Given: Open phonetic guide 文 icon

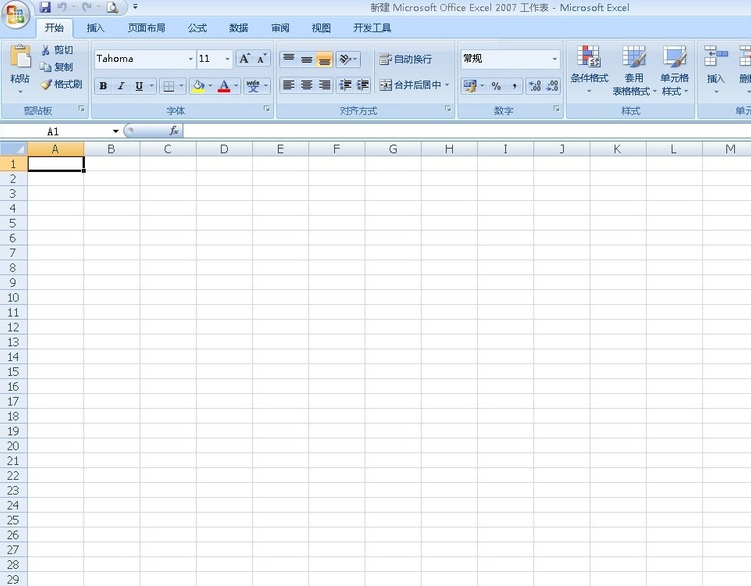Looking at the screenshot, I should pos(253,86).
